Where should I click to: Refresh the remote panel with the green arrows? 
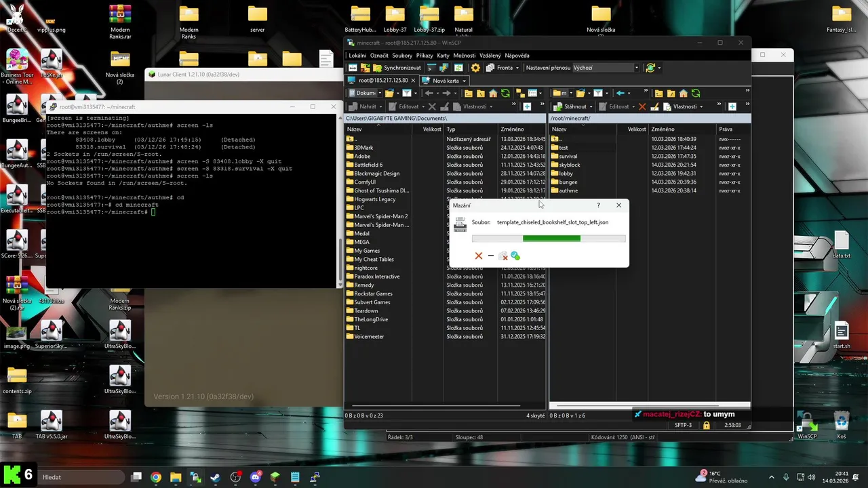(x=696, y=93)
